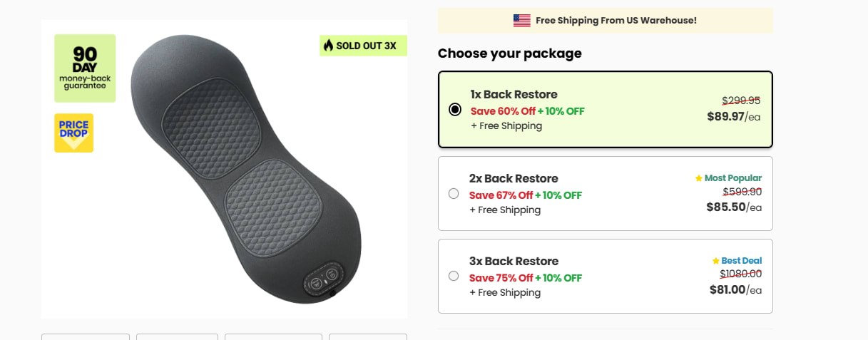Click the star icon beside Most Popular
The height and width of the screenshot is (340, 868).
pos(699,178)
